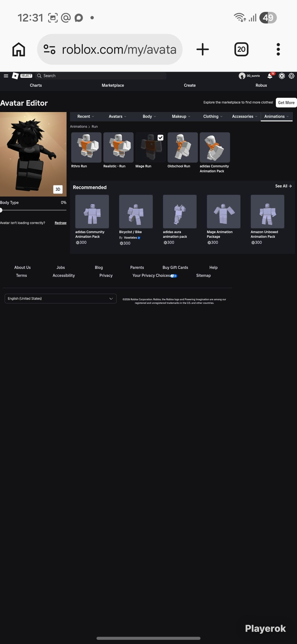Go to the Robux tab
This screenshot has width=297, height=644.
pos(261,85)
